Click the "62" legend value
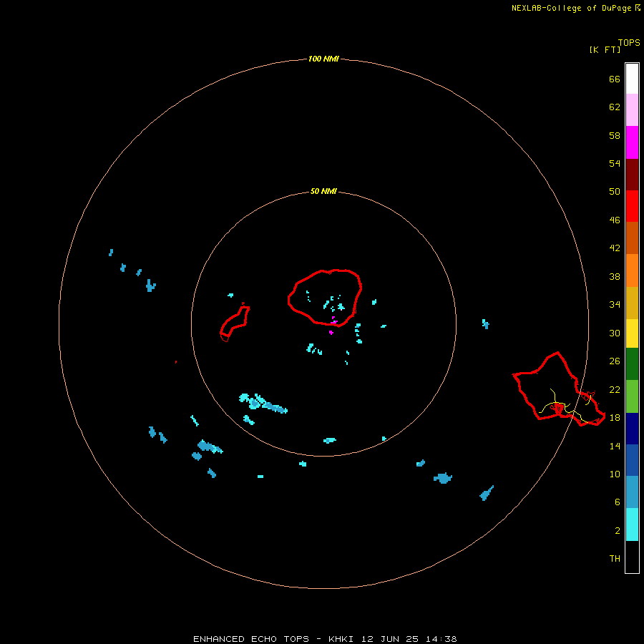 (615, 107)
